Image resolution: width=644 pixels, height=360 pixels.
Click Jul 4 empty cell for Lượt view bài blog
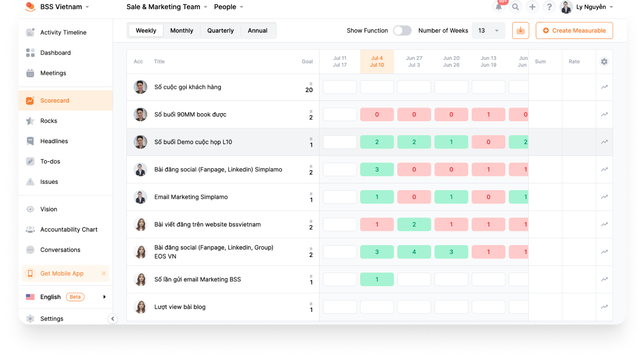pos(377,307)
